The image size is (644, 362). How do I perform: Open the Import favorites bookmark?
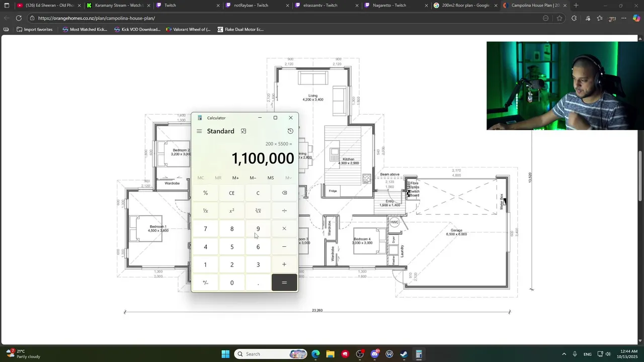(x=34, y=30)
